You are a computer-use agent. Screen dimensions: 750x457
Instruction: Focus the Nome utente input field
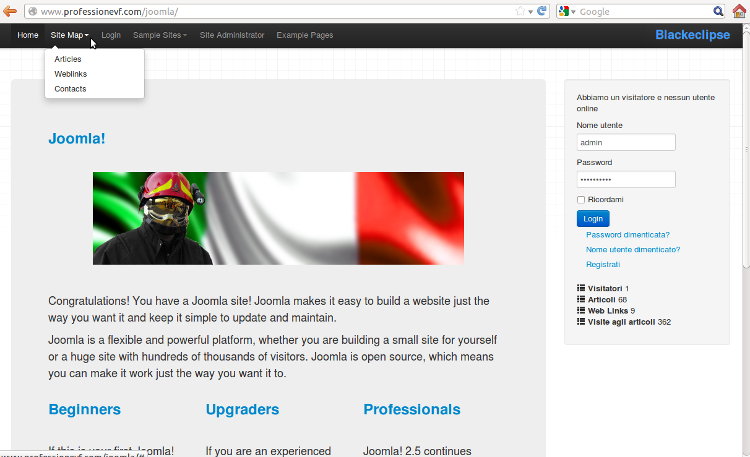click(626, 142)
